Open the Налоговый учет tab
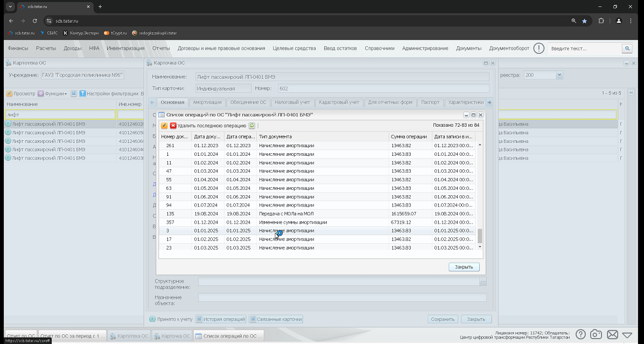The width and height of the screenshot is (644, 344). tap(292, 102)
